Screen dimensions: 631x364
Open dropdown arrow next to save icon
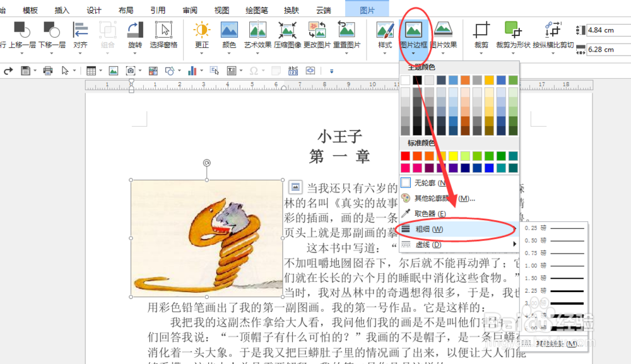35,71
